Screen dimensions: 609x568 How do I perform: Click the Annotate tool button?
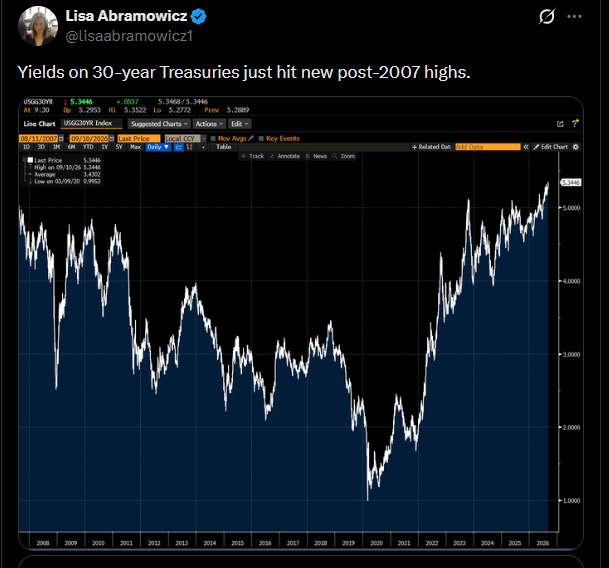(x=285, y=156)
